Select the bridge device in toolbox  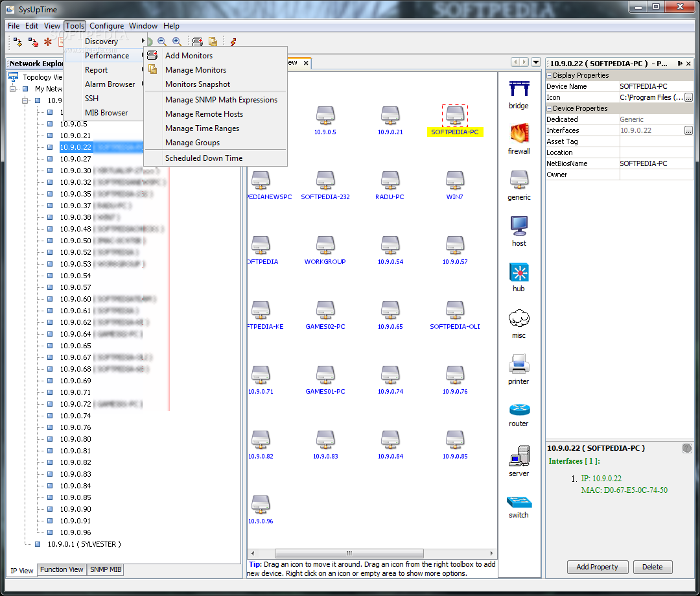click(x=519, y=95)
